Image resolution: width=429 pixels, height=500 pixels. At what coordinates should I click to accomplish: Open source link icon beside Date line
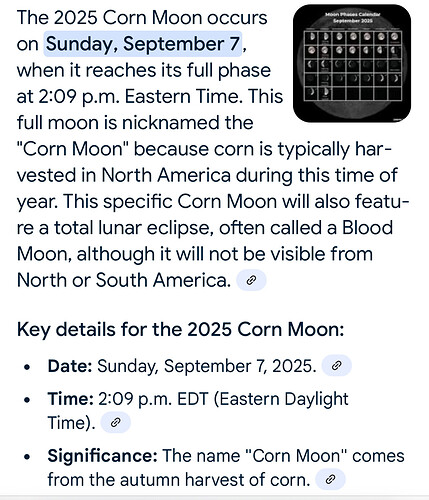pos(336,366)
